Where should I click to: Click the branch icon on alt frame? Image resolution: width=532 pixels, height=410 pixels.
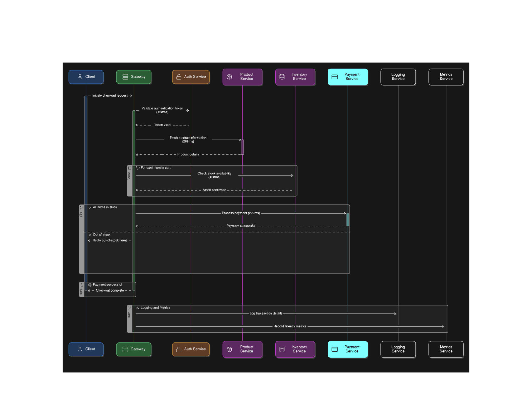[x=82, y=208]
